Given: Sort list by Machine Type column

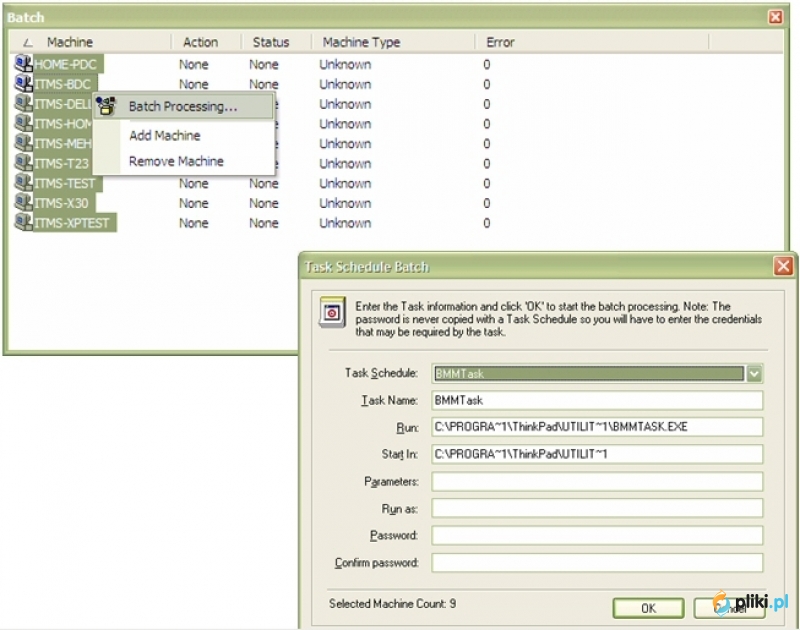Looking at the screenshot, I should [x=361, y=42].
